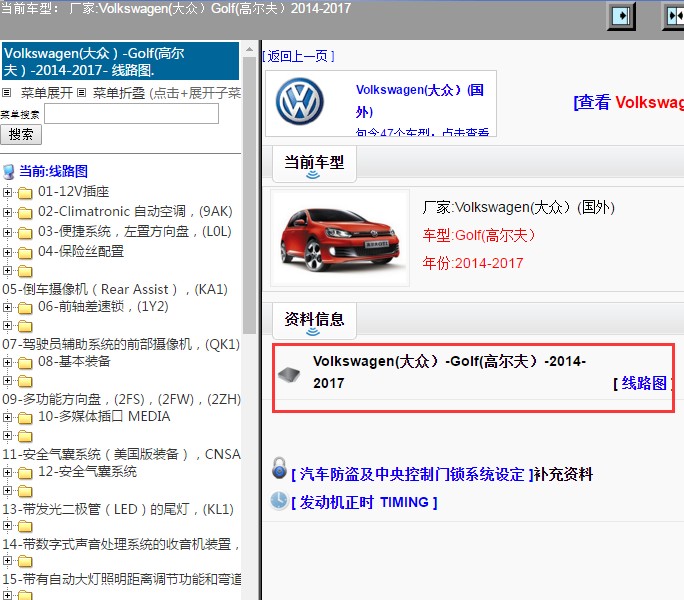Open 15-带有自动大灯照明距离调节功能 entry
The width and height of the screenshot is (684, 600).
click(x=121, y=579)
